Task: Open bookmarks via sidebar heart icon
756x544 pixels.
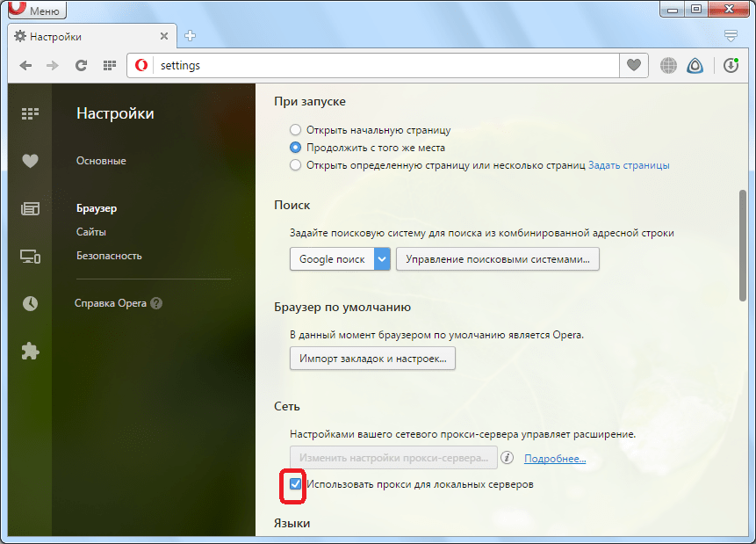Action: point(31,161)
